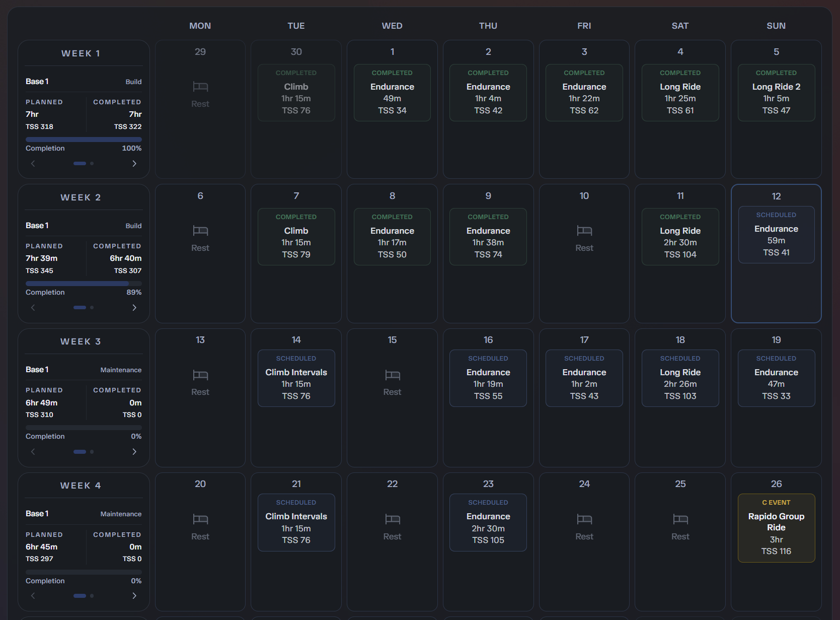Click the rest bed icon on Saturday 25
This screenshot has width=840, height=620.
tap(680, 519)
